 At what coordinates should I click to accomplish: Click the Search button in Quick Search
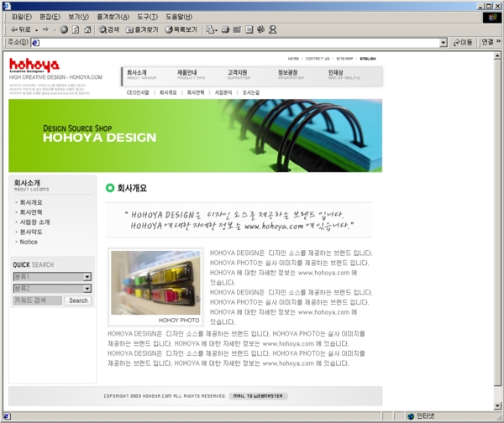[78, 300]
